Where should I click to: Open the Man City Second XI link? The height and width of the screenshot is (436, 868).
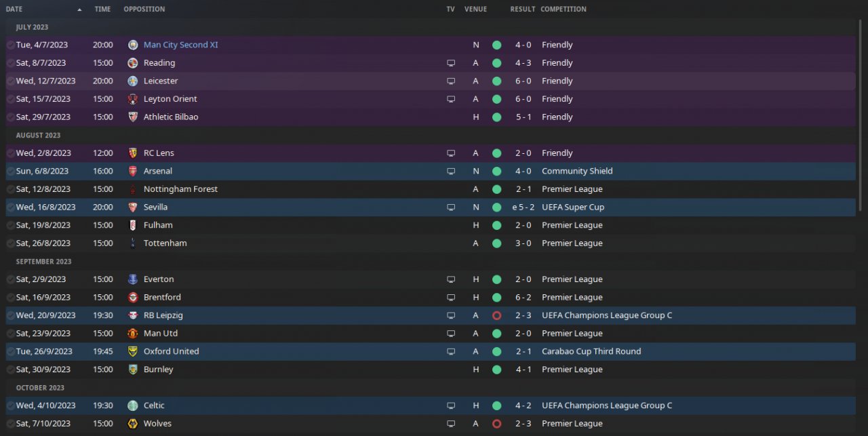pyautogui.click(x=180, y=45)
